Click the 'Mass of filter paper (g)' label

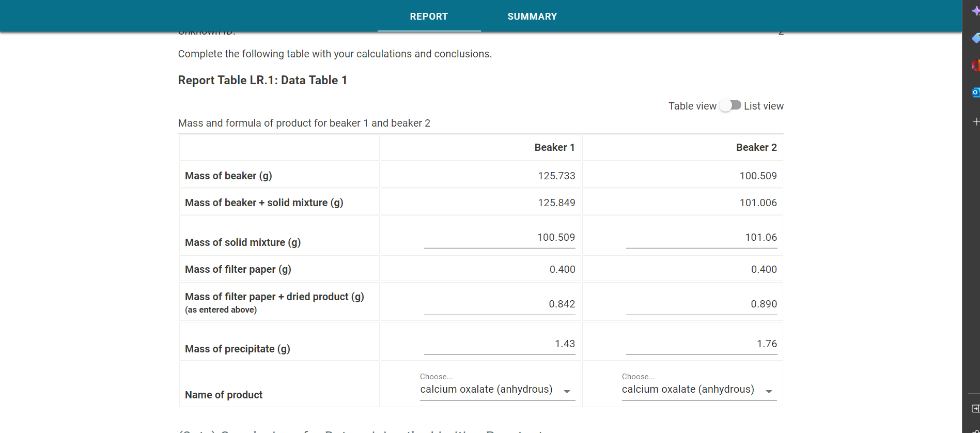pos(238,269)
